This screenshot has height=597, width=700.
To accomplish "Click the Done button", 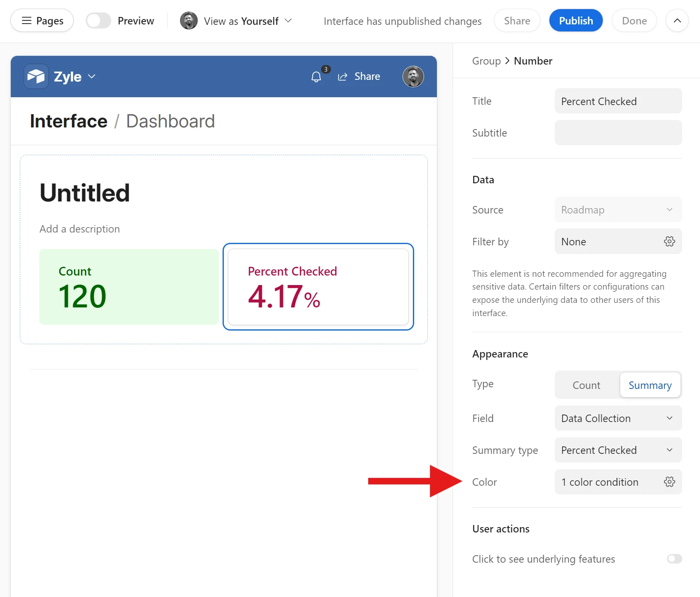I will 634,21.
